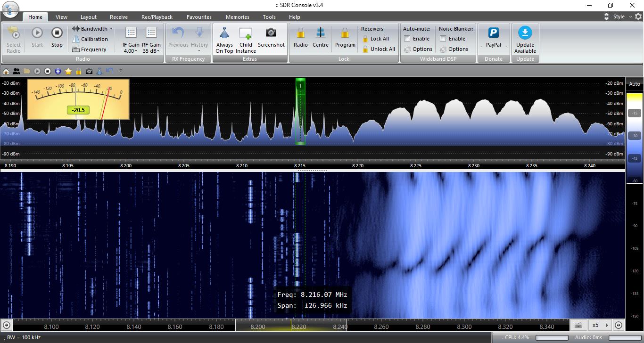Unlock All receivers

(x=379, y=49)
